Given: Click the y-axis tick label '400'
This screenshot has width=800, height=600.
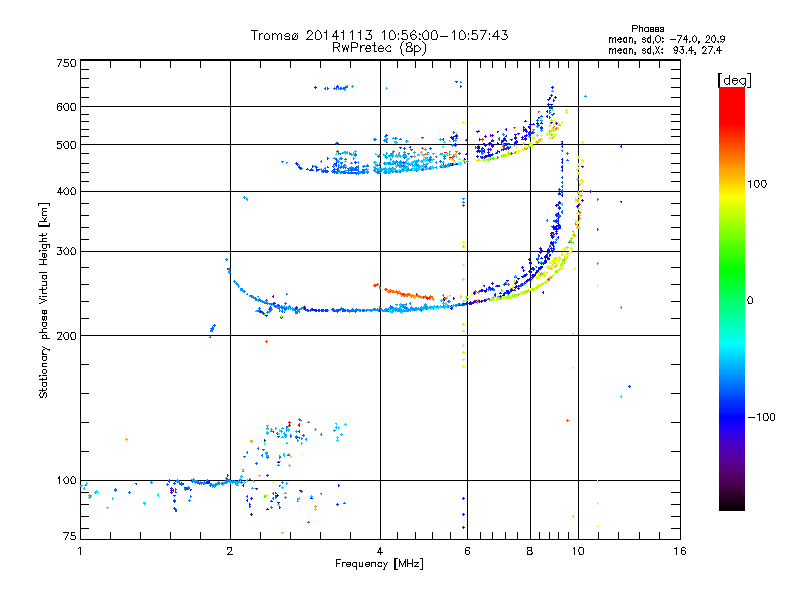Looking at the screenshot, I should [67, 191].
